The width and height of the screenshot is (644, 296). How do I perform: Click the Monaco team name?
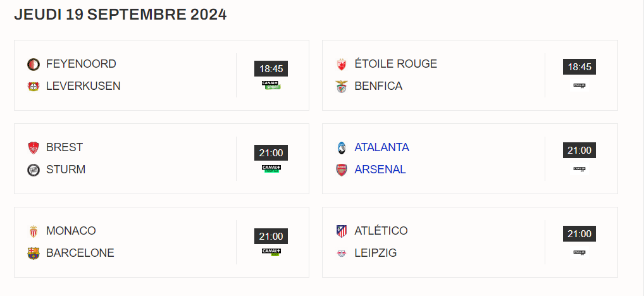point(71,231)
